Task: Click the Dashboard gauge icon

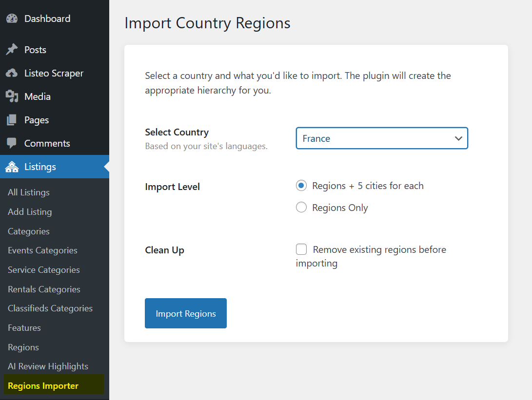Action: coord(12,19)
